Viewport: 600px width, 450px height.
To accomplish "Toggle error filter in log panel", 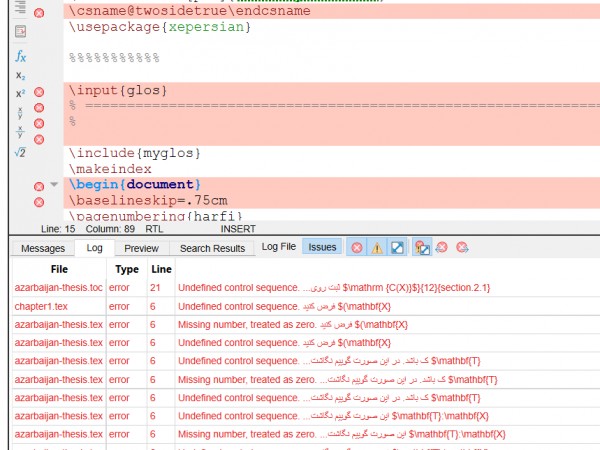I will [357, 247].
